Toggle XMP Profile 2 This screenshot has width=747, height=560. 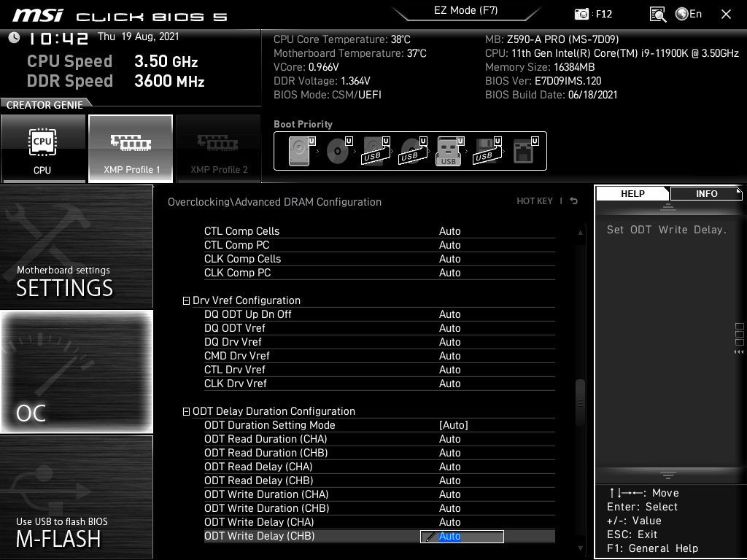[x=219, y=149]
